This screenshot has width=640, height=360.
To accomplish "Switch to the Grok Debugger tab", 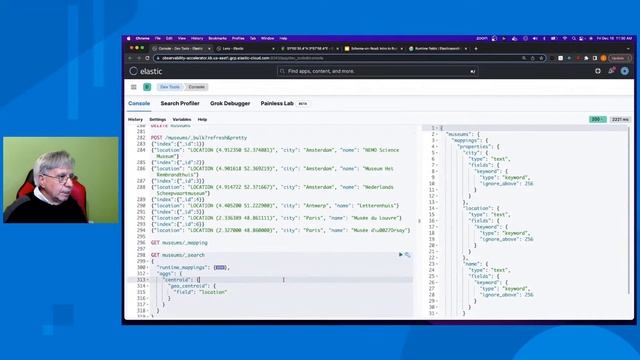I will pyautogui.click(x=230, y=104).
